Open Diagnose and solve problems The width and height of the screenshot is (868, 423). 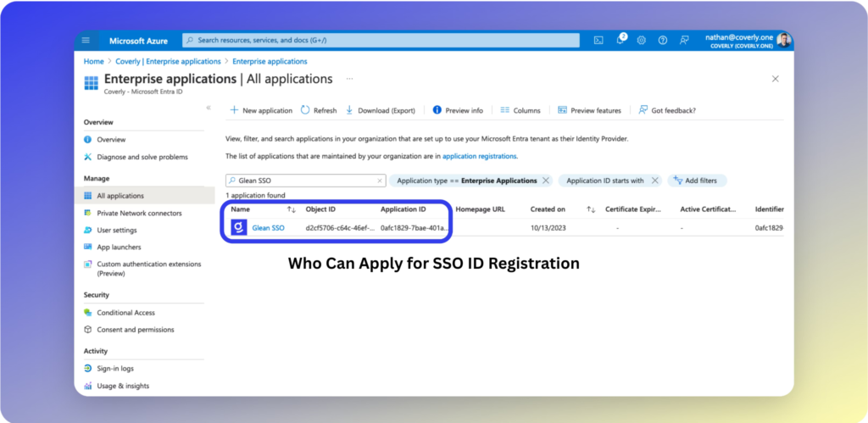point(142,157)
